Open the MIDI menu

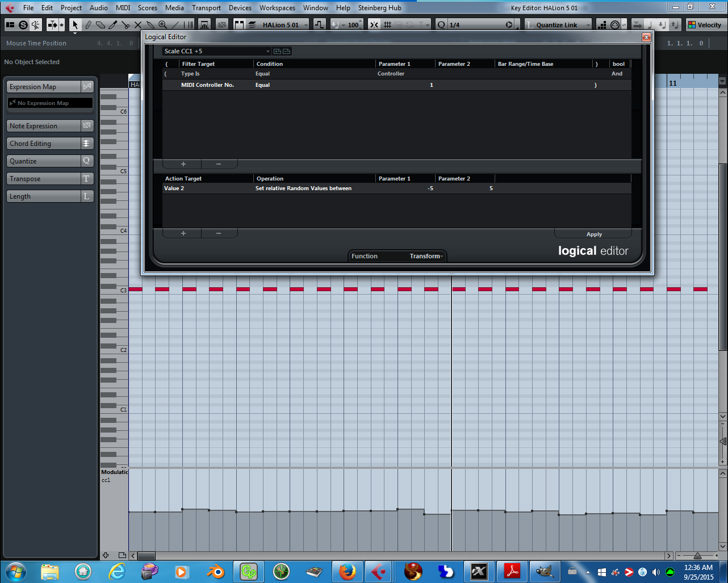click(123, 8)
